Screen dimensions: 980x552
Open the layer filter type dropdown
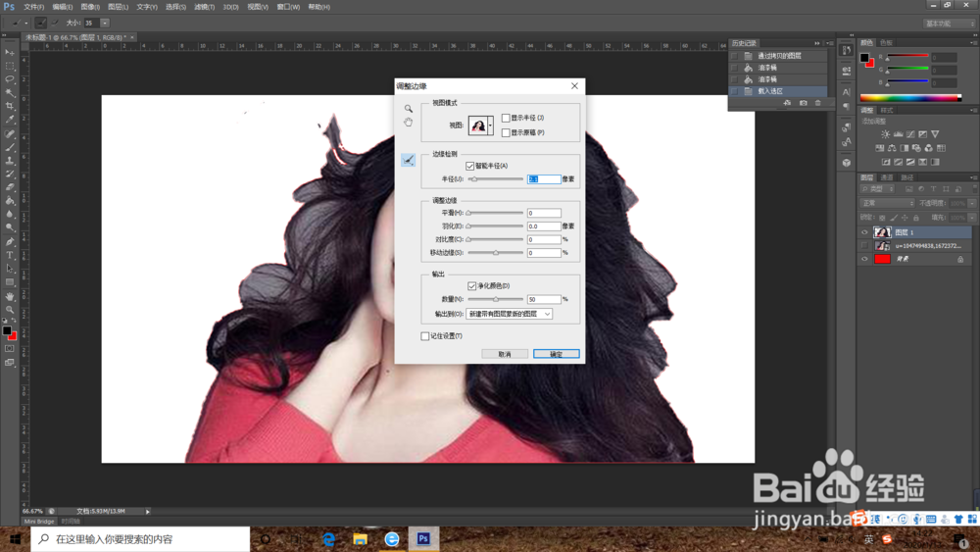tap(878, 189)
